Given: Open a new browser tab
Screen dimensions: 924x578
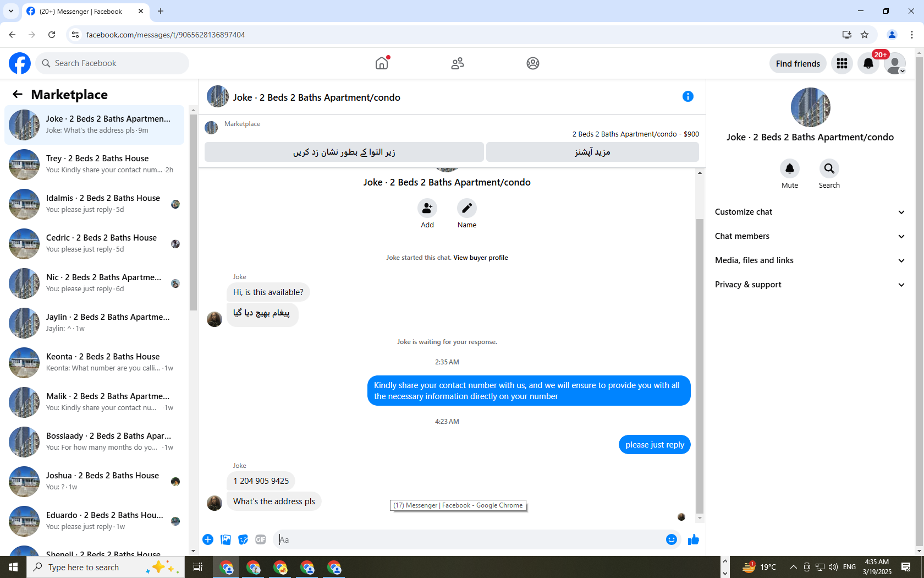Looking at the screenshot, I should click(x=161, y=11).
